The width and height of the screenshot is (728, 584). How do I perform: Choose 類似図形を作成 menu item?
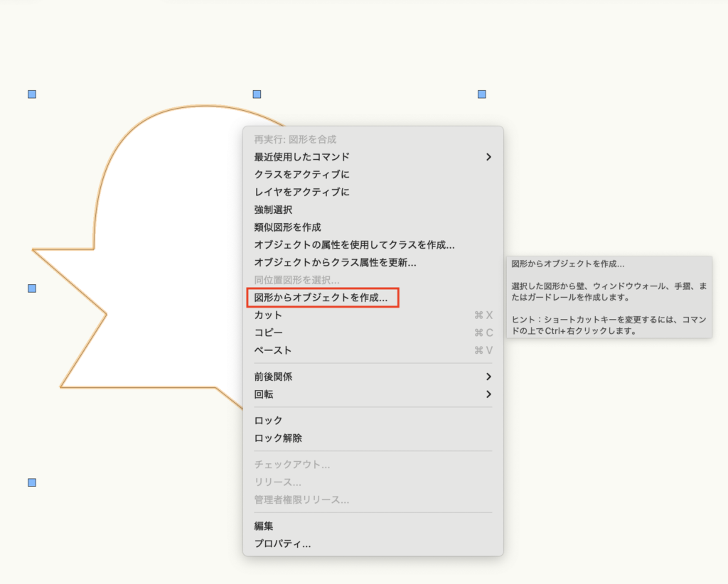pyautogui.click(x=287, y=227)
